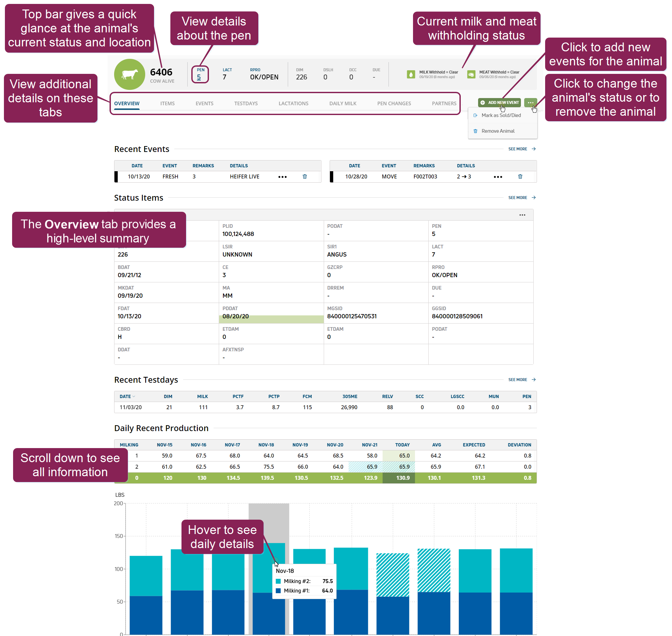This screenshot has width=672, height=636.
Task: Choose Remove Animal from the menu
Action: [498, 131]
